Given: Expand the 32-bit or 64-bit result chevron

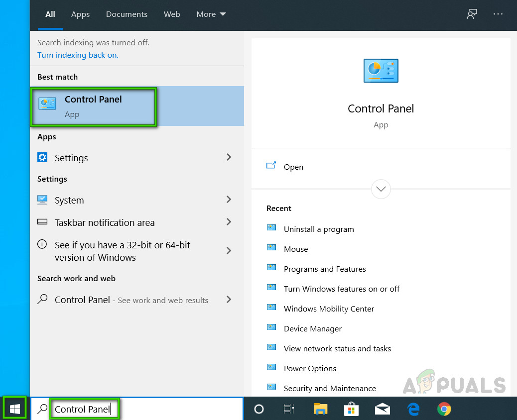Looking at the screenshot, I should click(x=229, y=251).
